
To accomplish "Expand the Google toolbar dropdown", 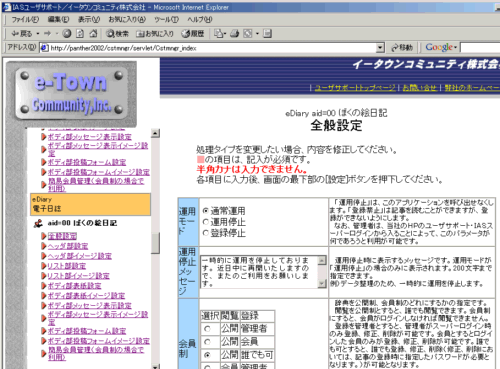I will (455, 47).
